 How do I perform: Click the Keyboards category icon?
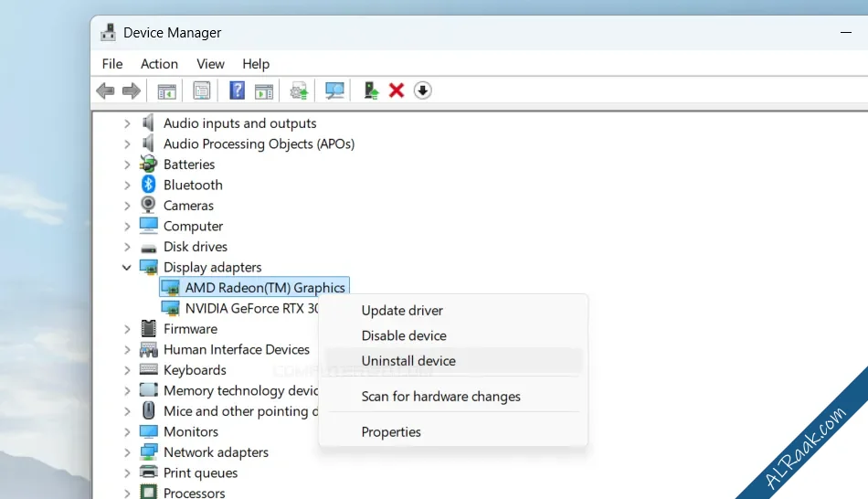pyautogui.click(x=148, y=369)
